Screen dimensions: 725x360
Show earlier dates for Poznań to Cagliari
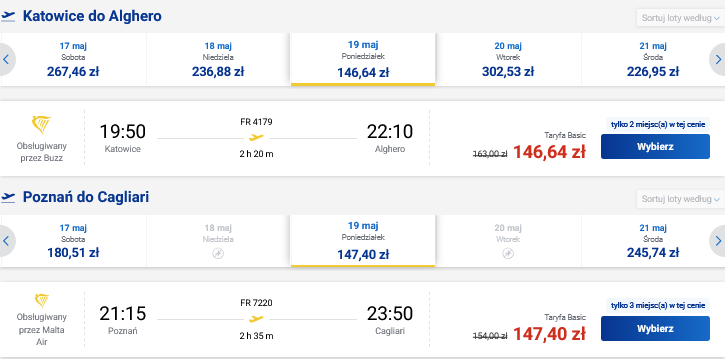click(x=6, y=241)
